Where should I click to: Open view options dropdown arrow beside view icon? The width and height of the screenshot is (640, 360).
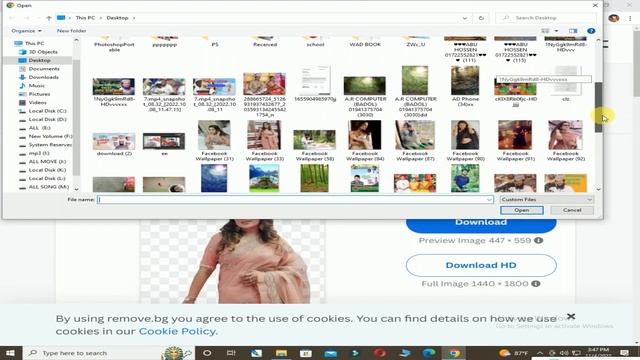pos(556,31)
